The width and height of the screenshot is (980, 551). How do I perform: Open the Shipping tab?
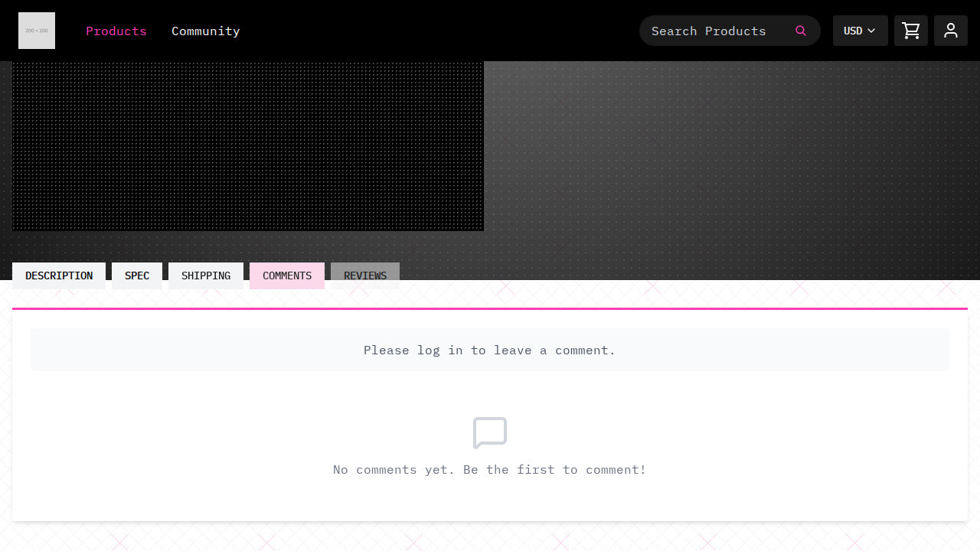click(206, 275)
